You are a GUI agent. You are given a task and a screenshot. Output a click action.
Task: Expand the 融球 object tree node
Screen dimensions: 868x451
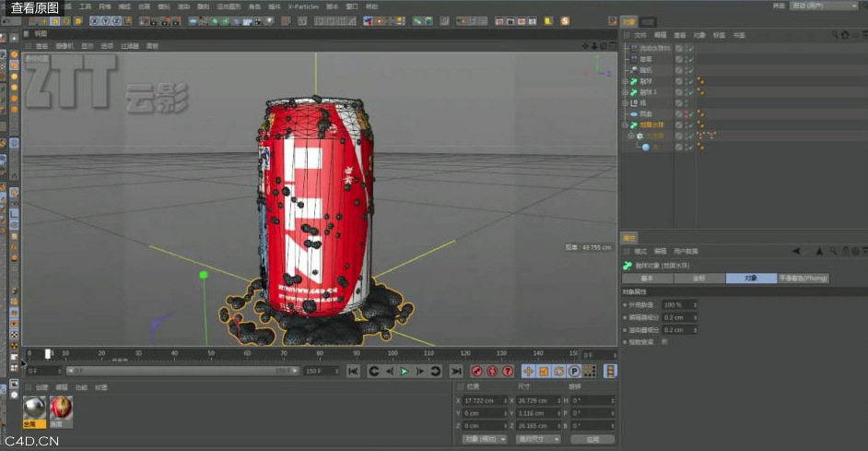tap(626, 81)
